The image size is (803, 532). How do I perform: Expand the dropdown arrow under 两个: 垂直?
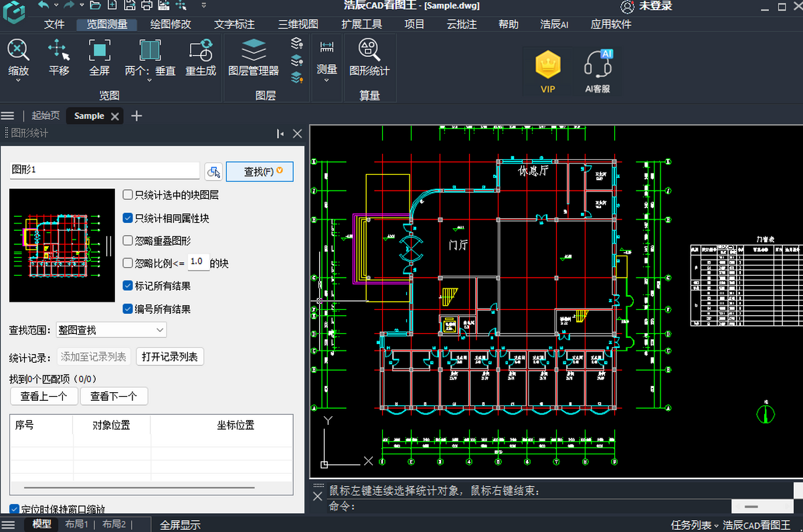pos(150,80)
